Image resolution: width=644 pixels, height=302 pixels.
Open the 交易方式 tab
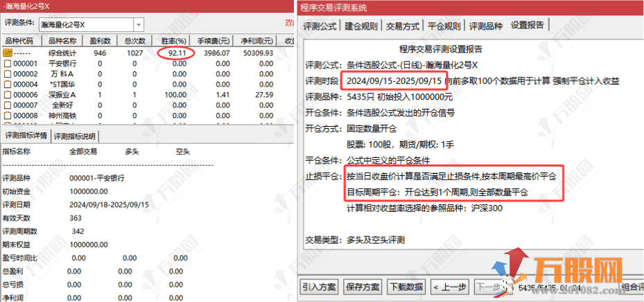(x=403, y=26)
